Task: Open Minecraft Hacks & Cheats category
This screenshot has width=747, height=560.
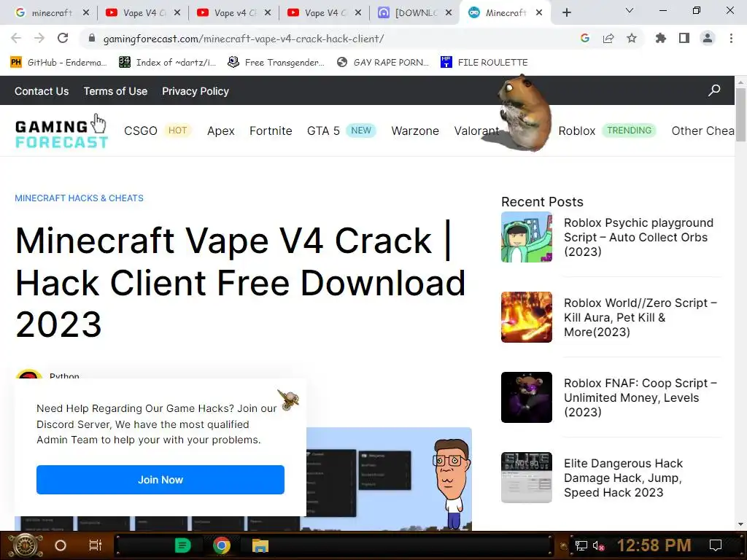Action: click(x=79, y=198)
